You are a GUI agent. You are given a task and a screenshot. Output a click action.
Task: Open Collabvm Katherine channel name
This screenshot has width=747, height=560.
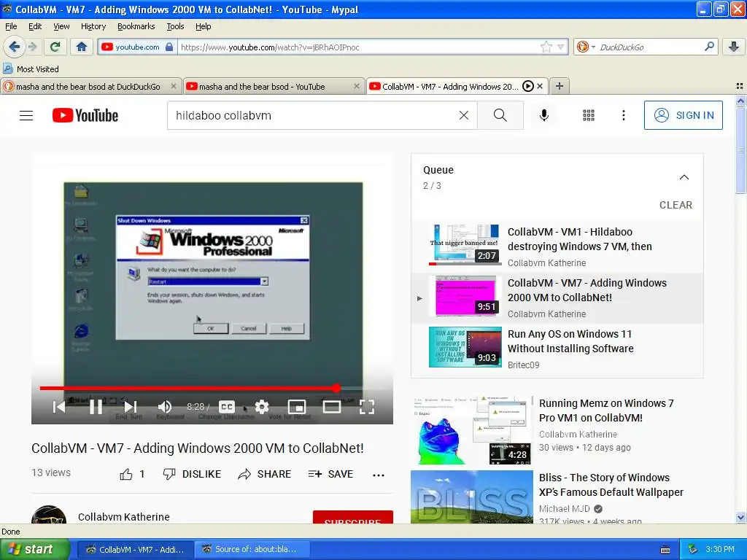(x=124, y=517)
